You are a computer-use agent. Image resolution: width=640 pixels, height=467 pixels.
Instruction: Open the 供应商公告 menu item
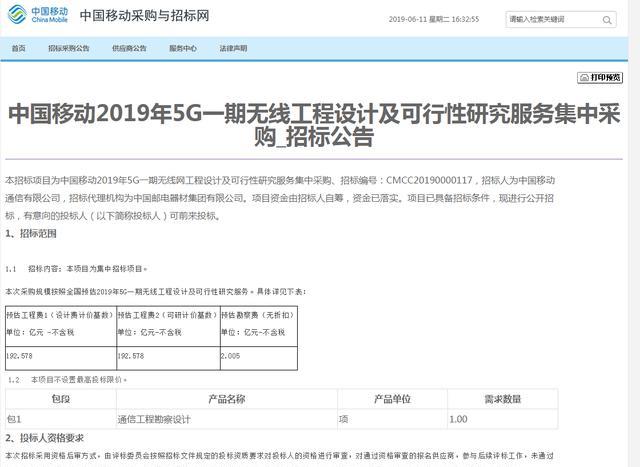coord(129,48)
